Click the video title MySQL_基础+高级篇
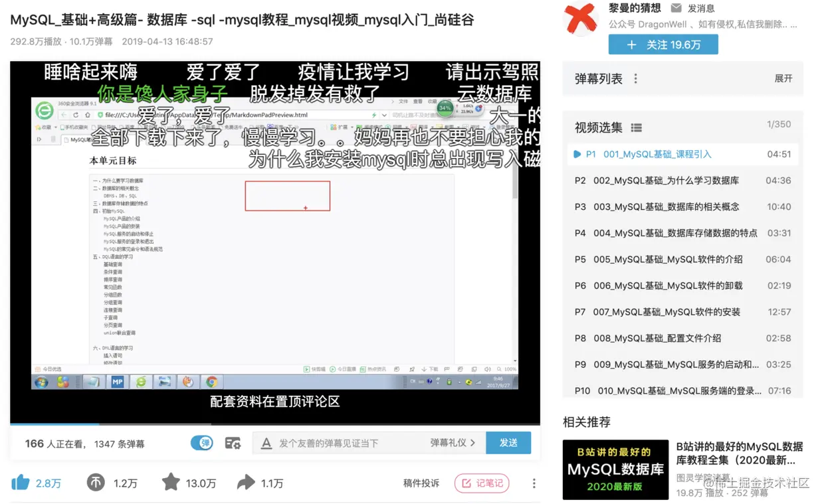Screen dimensions: 824x504 (x=243, y=20)
